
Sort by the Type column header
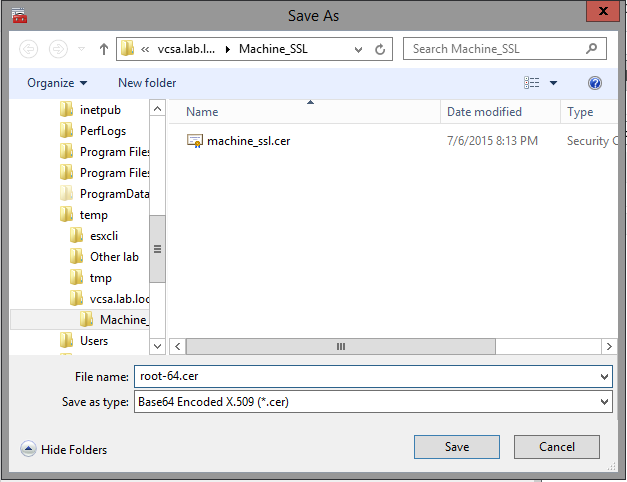click(x=580, y=112)
